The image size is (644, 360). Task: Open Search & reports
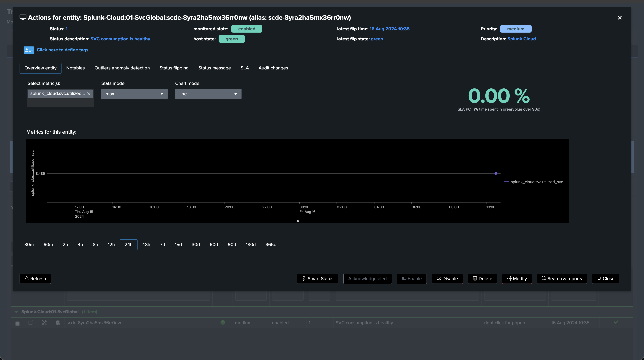[x=562, y=279]
